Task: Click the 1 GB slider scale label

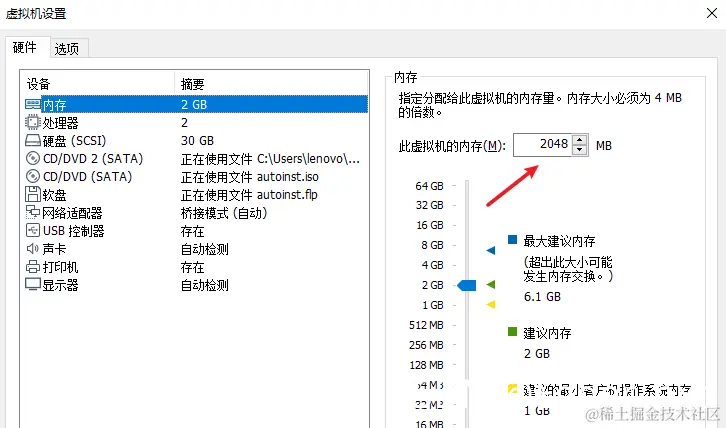Action: [x=432, y=305]
